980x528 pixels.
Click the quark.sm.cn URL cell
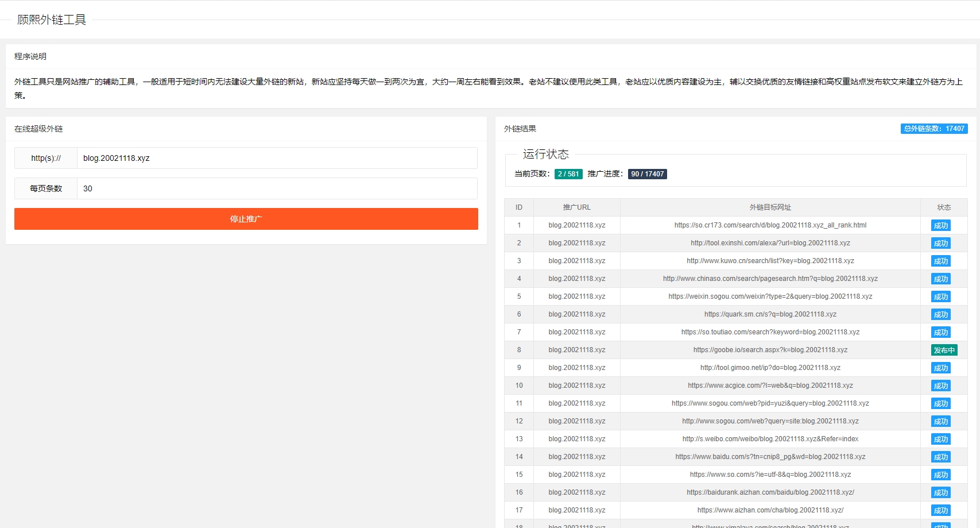tap(770, 314)
